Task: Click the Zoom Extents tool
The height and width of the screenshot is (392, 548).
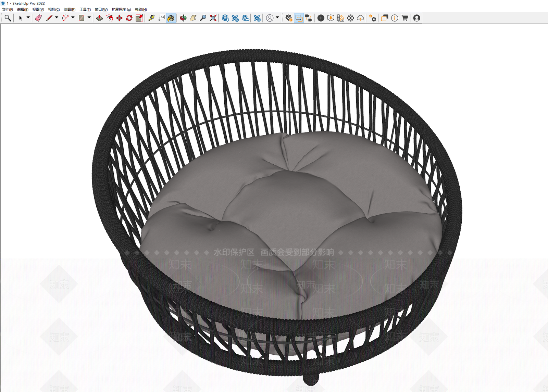Action: coord(213,18)
